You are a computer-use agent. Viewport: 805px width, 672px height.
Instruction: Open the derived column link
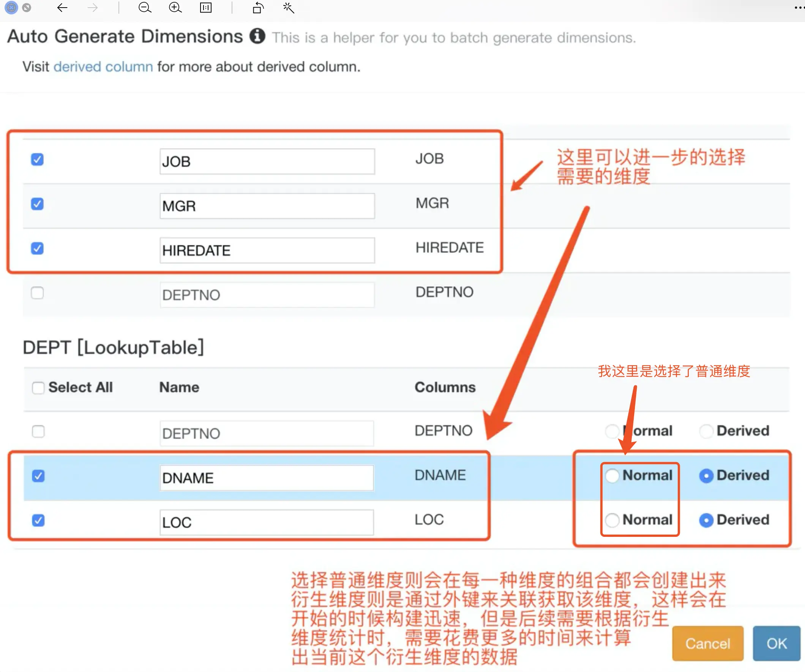(103, 67)
